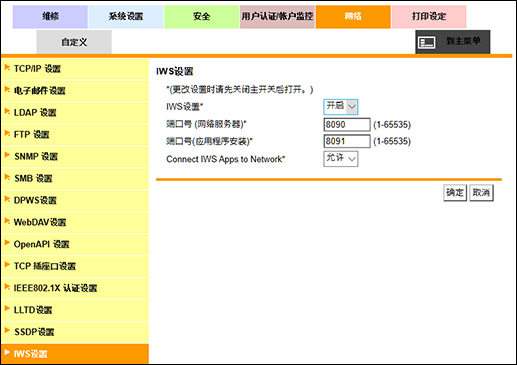This screenshot has width=517, height=365.
Task: Click the note about restarting main switch
Action: 240,90
